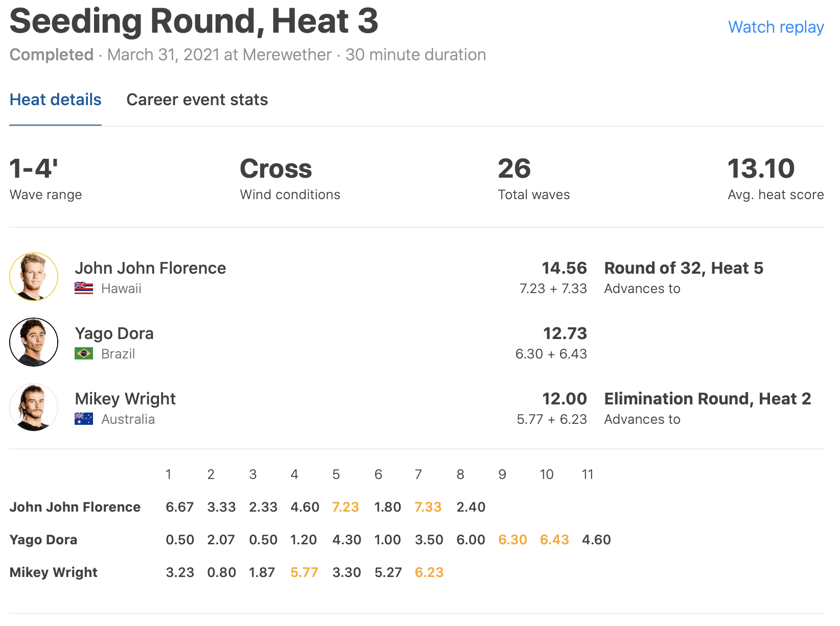
Task: Click wave number 11 column header
Action: [588, 474]
